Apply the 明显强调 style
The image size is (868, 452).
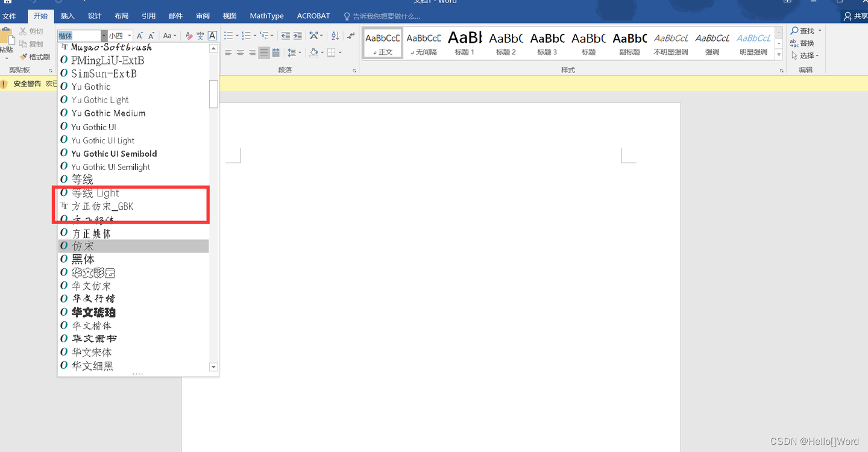tap(753, 43)
